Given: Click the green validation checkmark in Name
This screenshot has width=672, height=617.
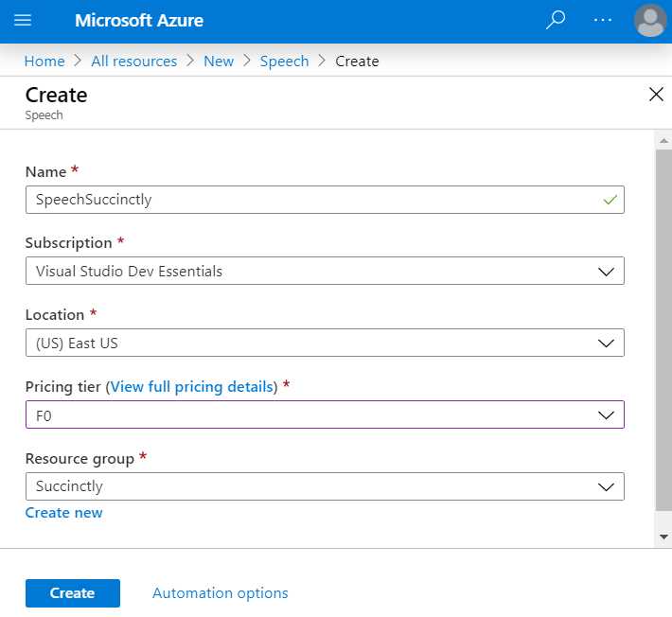Looking at the screenshot, I should [610, 200].
